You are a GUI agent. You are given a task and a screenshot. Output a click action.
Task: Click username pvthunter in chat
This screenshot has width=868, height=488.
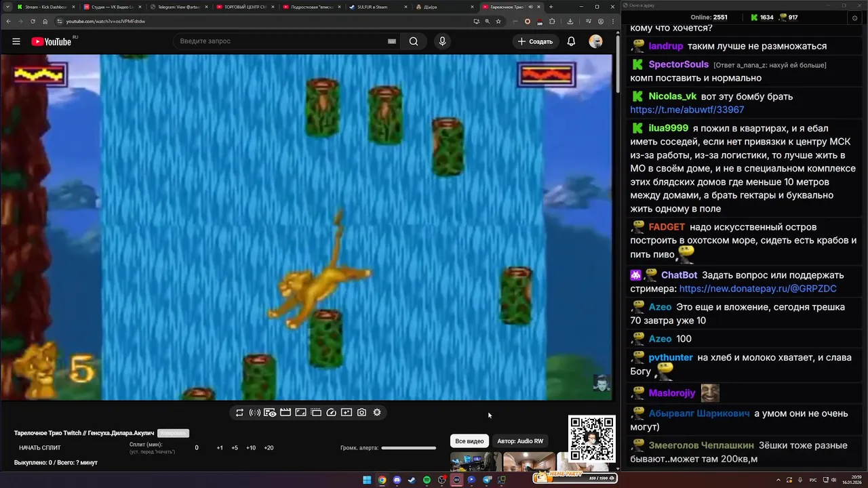click(x=671, y=357)
